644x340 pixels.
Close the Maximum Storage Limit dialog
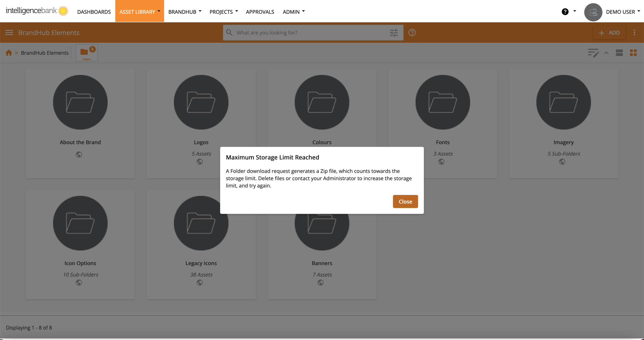(x=405, y=202)
